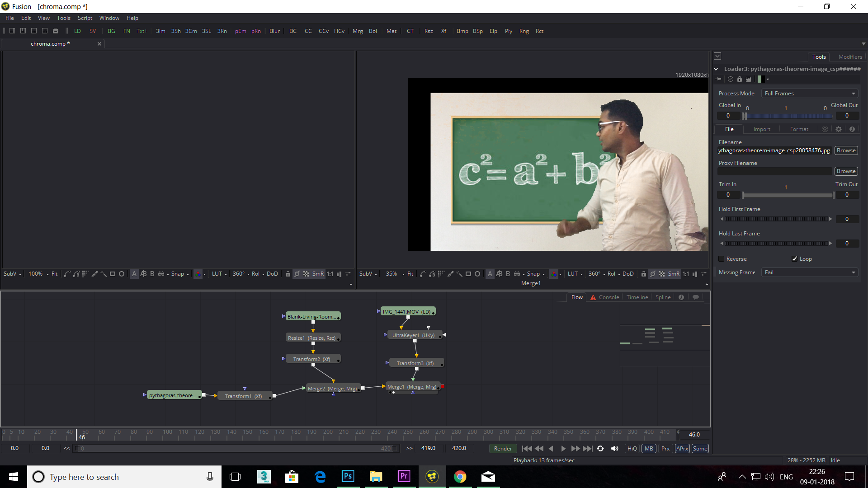Viewport: 868px width, 488px height.
Task: Toggle APrx auto proxy mode
Action: (x=682, y=449)
